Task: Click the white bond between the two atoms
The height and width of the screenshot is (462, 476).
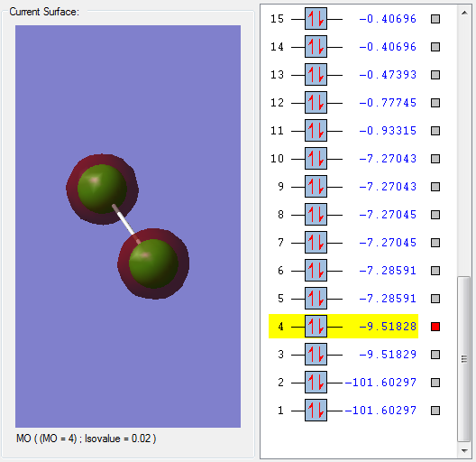Action: point(125,222)
